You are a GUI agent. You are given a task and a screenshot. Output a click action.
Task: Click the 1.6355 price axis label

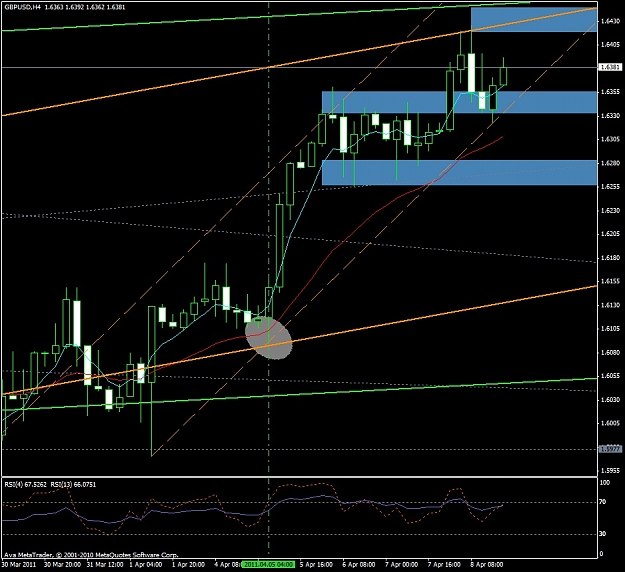(610, 92)
